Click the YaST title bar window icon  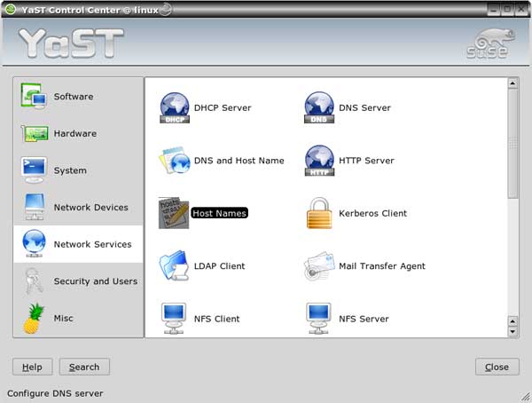click(10, 9)
